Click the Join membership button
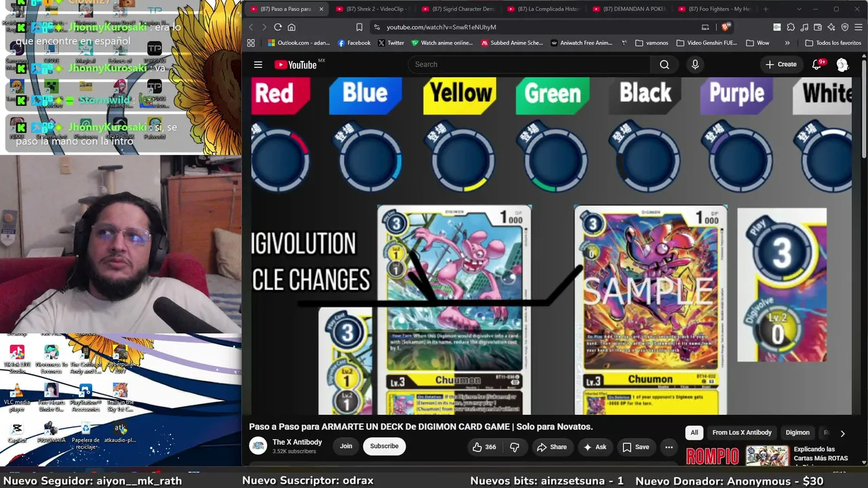 tap(346, 446)
